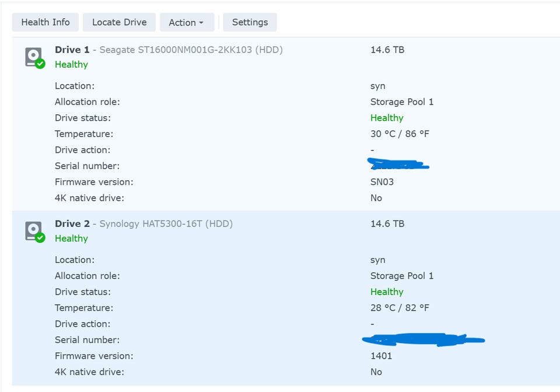Click Drive 1 4K native drive value No

coord(376,198)
